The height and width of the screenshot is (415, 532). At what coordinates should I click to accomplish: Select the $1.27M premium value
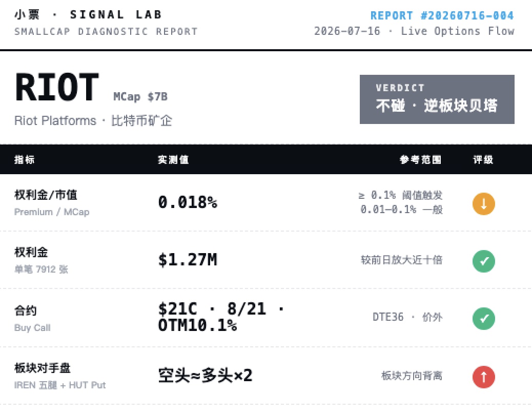pyautogui.click(x=188, y=260)
